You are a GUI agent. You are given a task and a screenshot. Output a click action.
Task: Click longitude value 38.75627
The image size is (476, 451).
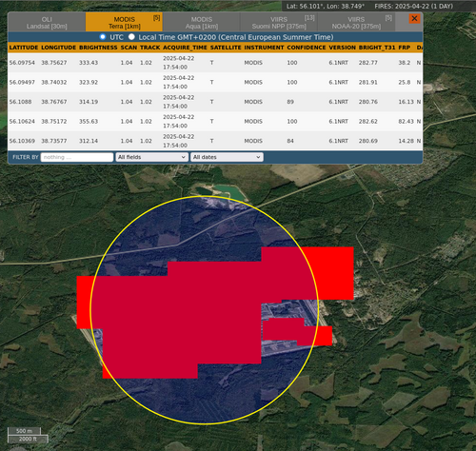coord(54,63)
